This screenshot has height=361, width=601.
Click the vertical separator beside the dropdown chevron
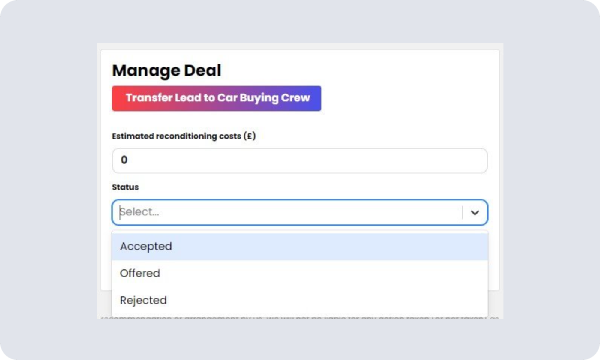462,212
